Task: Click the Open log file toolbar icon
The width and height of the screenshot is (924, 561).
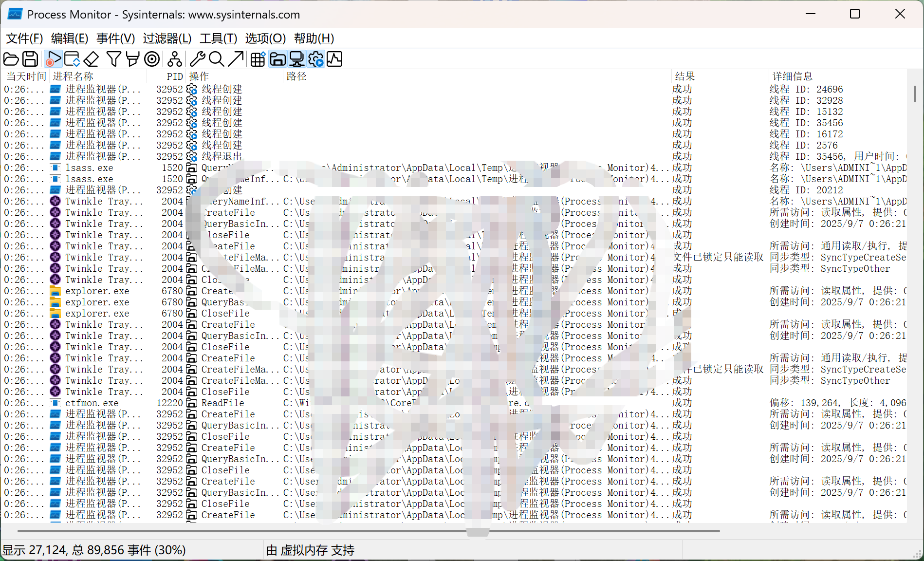Action: (x=11, y=59)
